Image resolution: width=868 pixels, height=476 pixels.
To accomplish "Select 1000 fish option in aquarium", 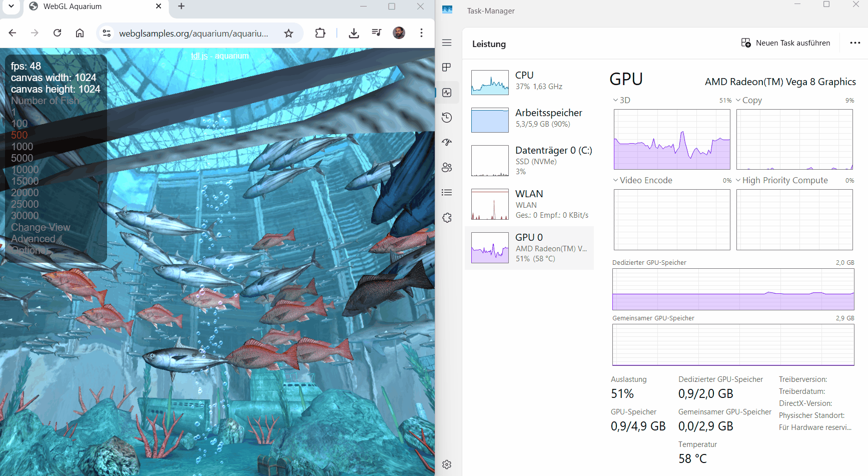I will click(22, 147).
